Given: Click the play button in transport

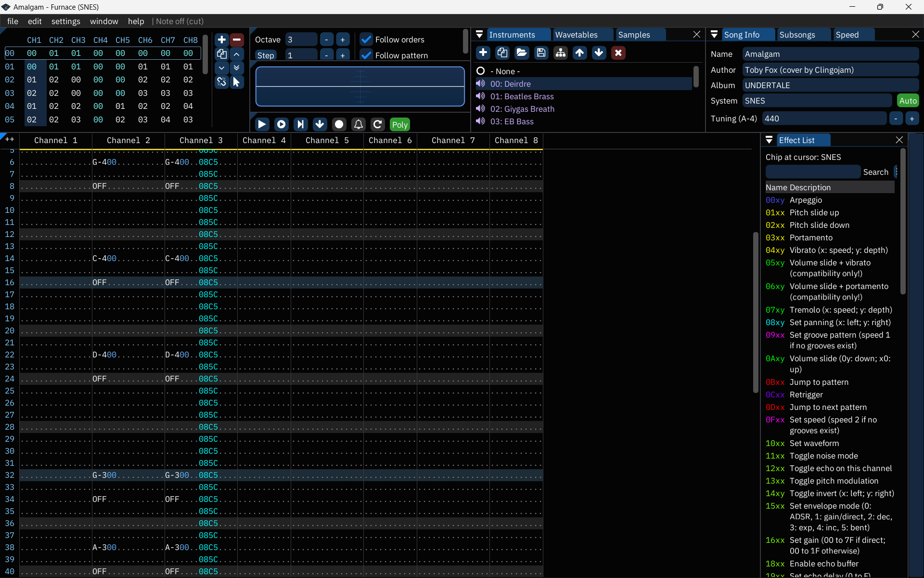Looking at the screenshot, I should pos(262,124).
